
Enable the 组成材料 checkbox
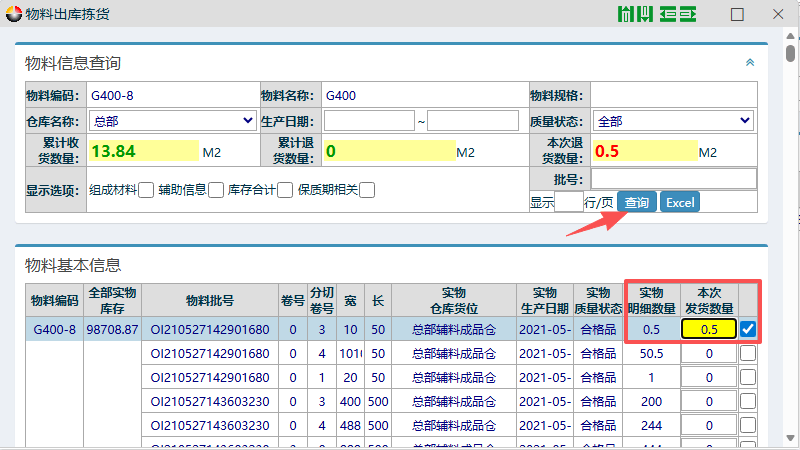click(146, 190)
